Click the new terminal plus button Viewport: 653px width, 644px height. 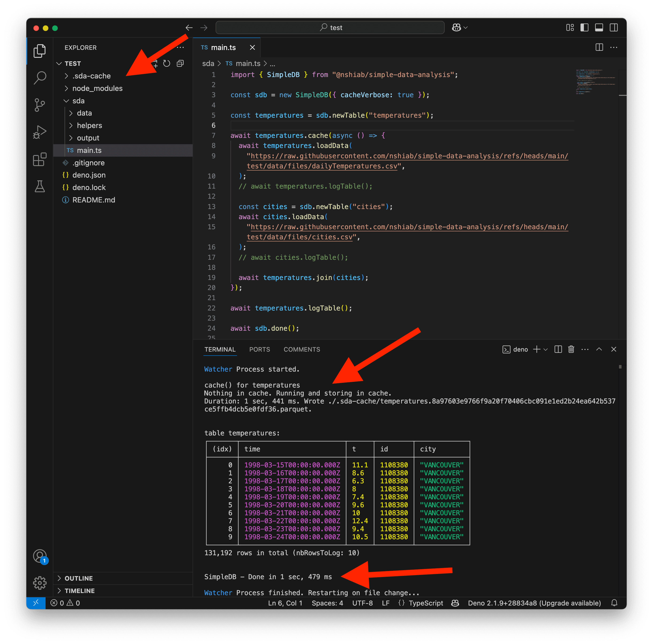[x=536, y=349]
